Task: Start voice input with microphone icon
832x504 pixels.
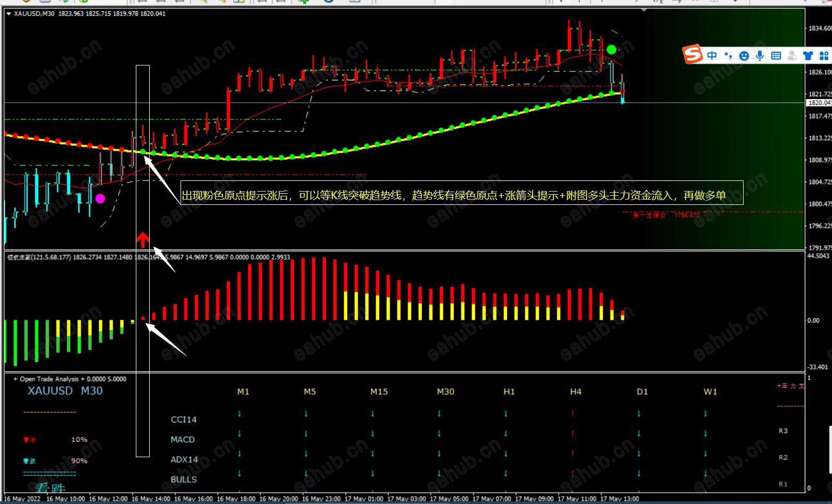Action: click(760, 55)
